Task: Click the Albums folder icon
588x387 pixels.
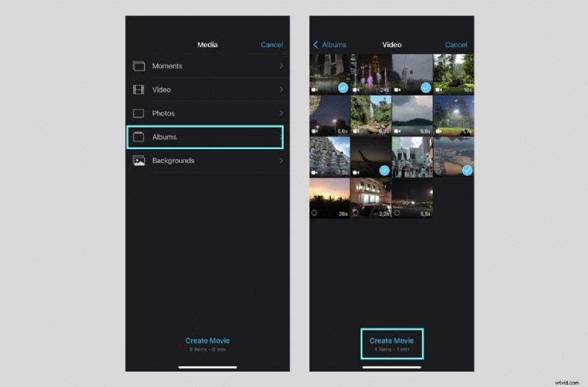Action: (x=139, y=137)
